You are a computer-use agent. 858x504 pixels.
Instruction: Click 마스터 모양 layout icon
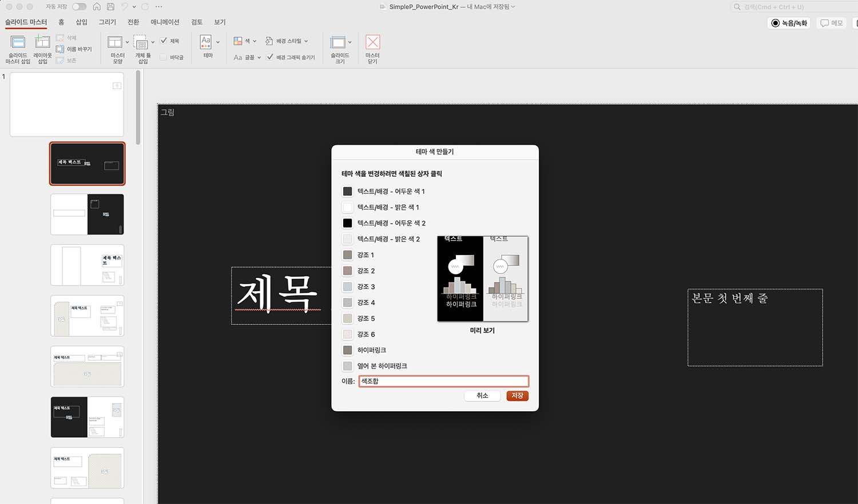(115, 42)
